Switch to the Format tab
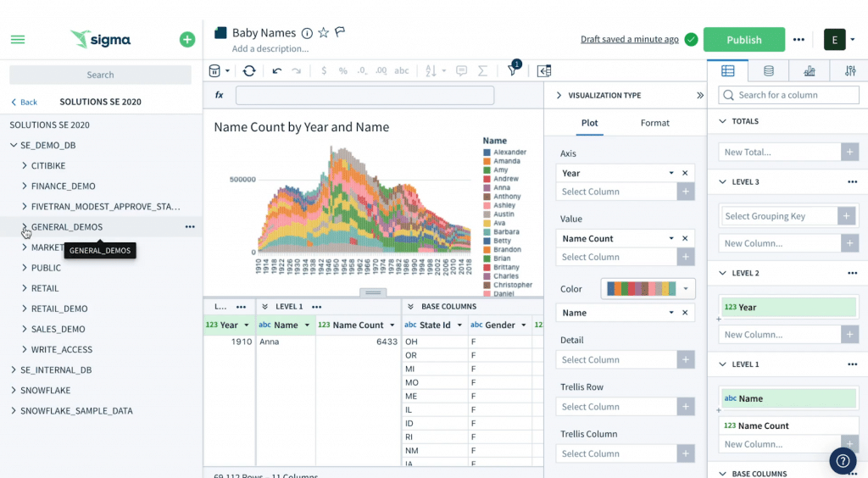This screenshot has height=478, width=868. coord(654,123)
